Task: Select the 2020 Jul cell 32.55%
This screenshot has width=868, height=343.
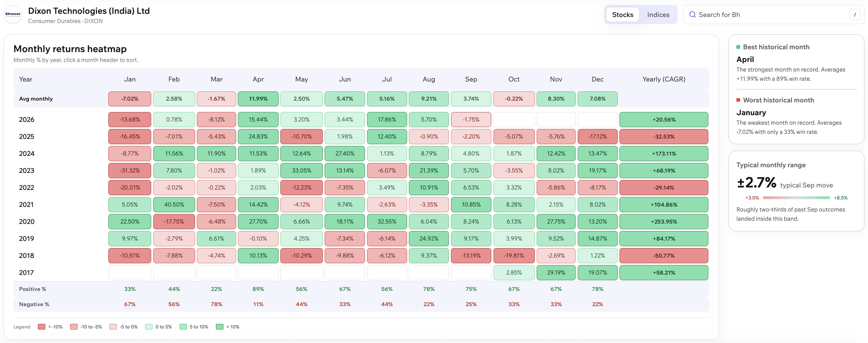Action: [x=387, y=221]
